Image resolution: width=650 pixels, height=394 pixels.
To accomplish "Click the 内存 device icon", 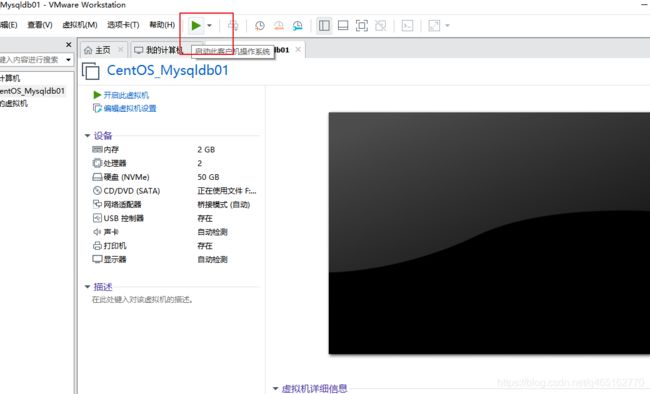I will point(97,149).
